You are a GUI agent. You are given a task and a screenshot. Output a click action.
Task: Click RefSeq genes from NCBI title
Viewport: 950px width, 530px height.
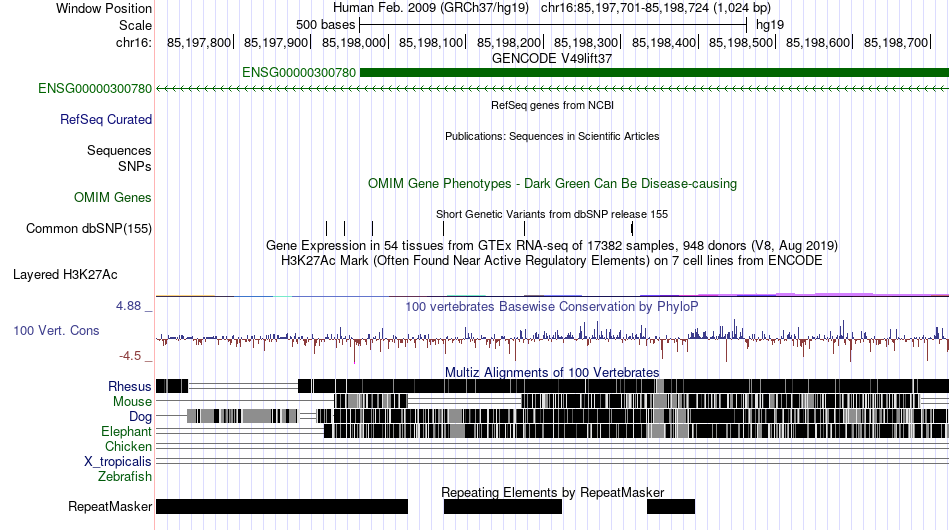click(x=552, y=105)
